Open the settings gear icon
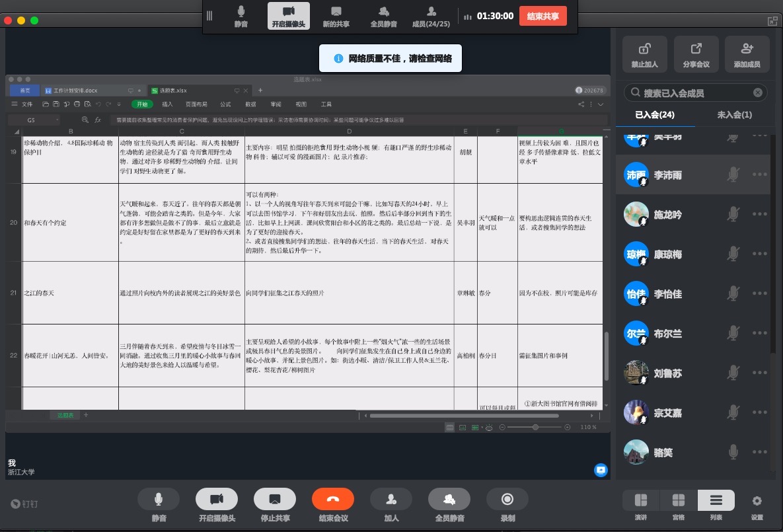 757,500
